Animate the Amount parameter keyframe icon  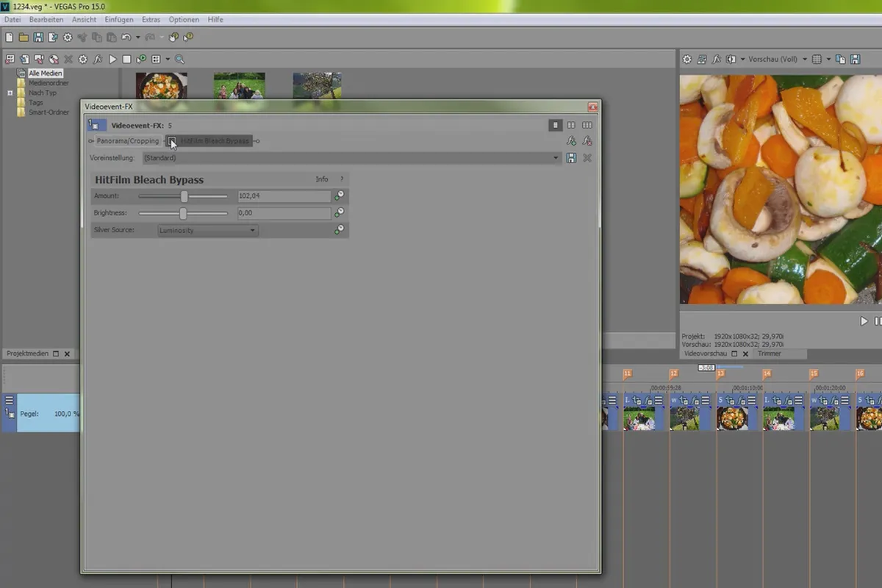[339, 196]
